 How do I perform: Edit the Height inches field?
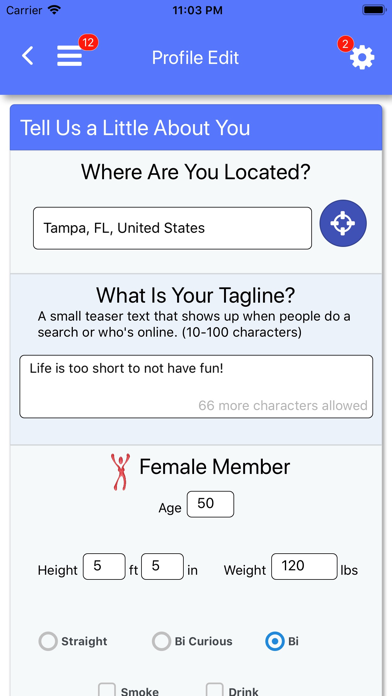pyautogui.click(x=162, y=566)
